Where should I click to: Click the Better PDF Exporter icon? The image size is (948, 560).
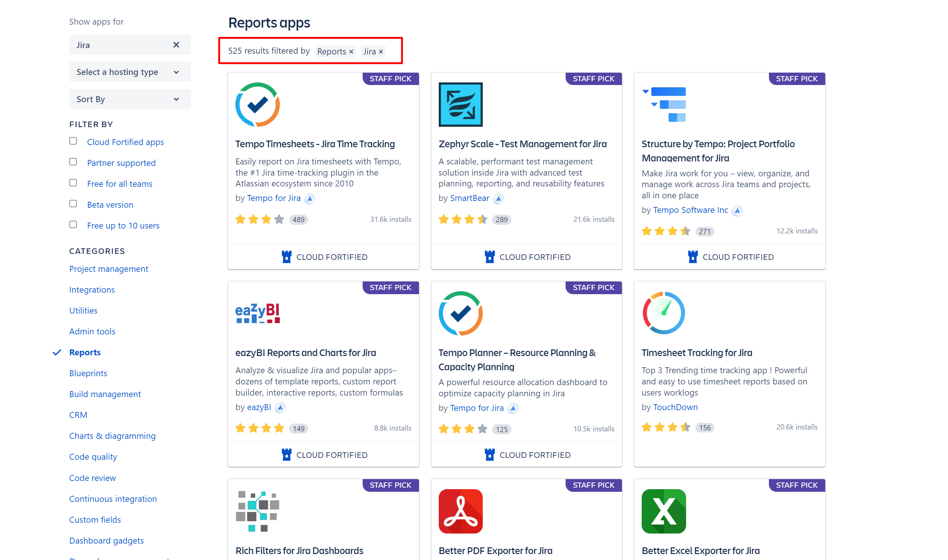(x=461, y=511)
